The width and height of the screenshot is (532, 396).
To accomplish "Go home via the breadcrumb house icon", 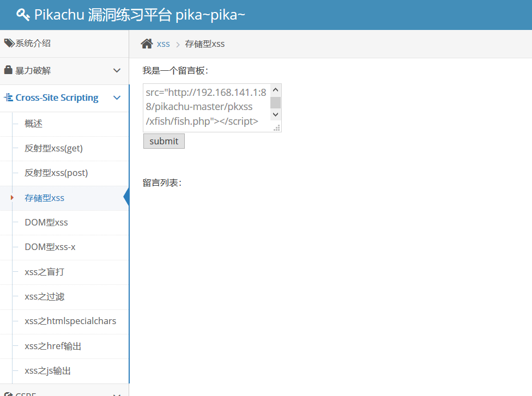I will tap(147, 44).
